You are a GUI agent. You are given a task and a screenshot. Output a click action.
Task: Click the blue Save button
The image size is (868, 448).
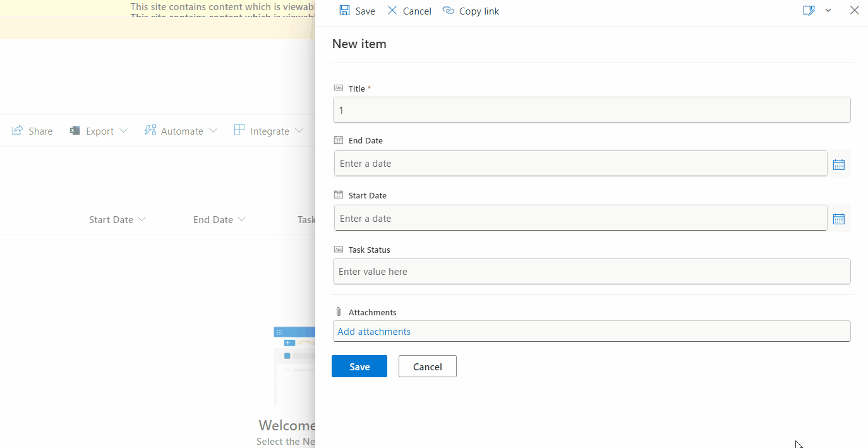point(359,366)
